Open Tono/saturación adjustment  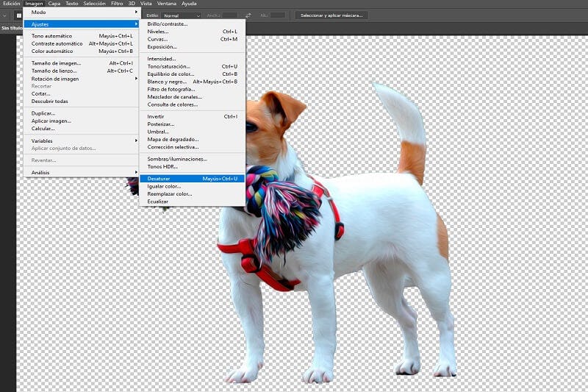point(192,66)
